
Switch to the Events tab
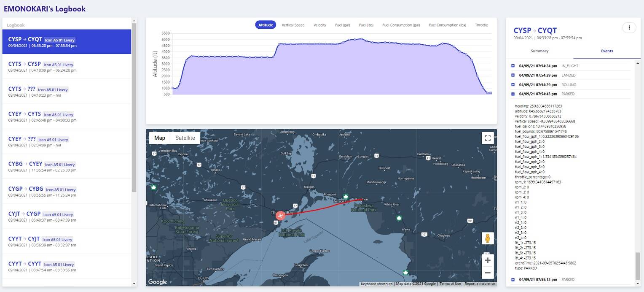click(x=607, y=51)
